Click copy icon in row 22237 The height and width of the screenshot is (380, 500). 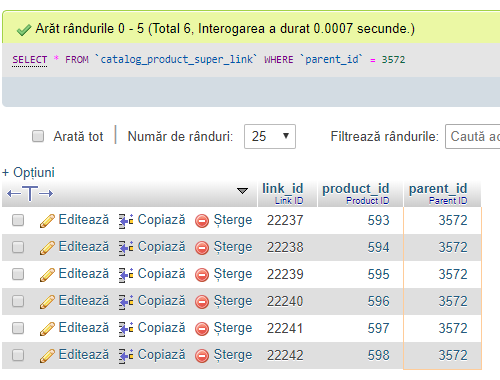pos(126,221)
